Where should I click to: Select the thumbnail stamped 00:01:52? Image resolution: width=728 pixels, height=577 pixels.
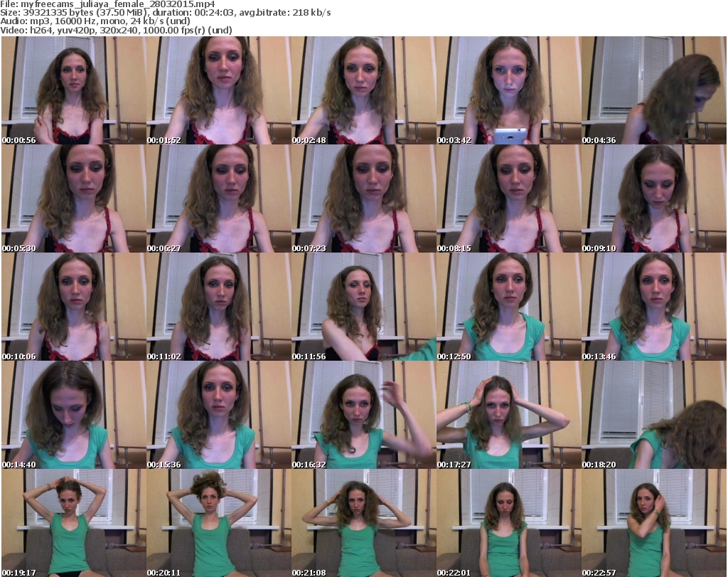(219, 90)
